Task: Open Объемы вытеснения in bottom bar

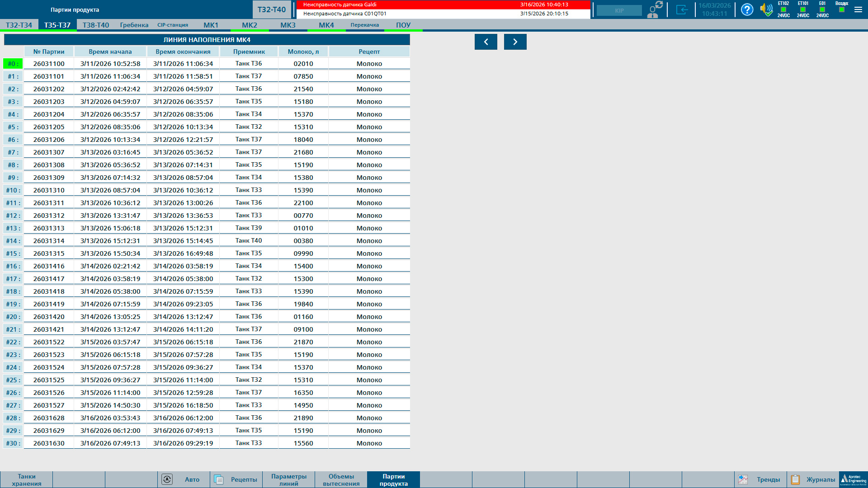Action: pyautogui.click(x=341, y=479)
